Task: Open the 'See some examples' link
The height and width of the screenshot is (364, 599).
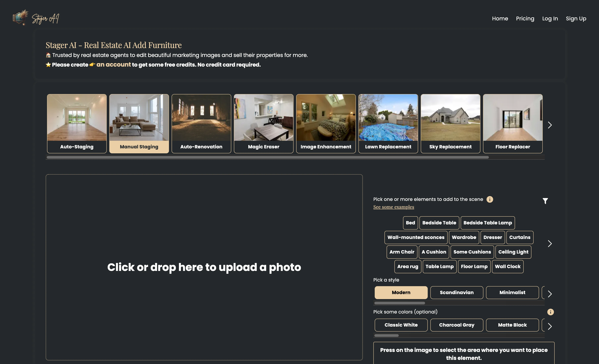Action: coord(394,207)
